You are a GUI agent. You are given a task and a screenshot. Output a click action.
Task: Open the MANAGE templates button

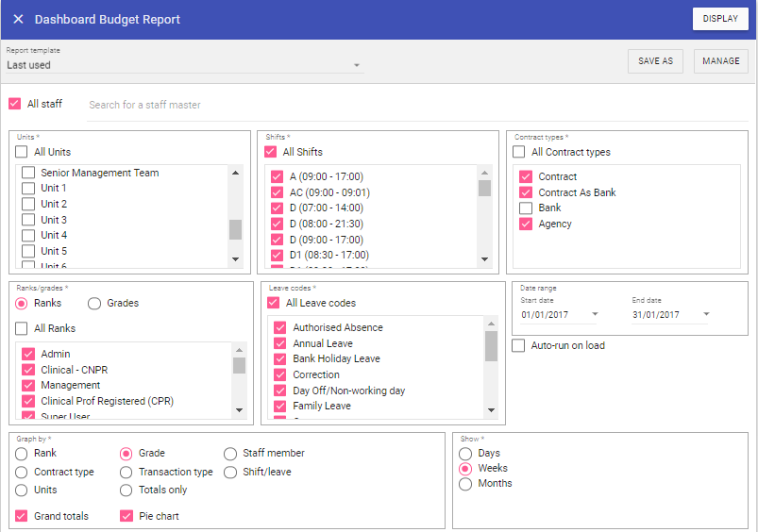[x=721, y=61]
